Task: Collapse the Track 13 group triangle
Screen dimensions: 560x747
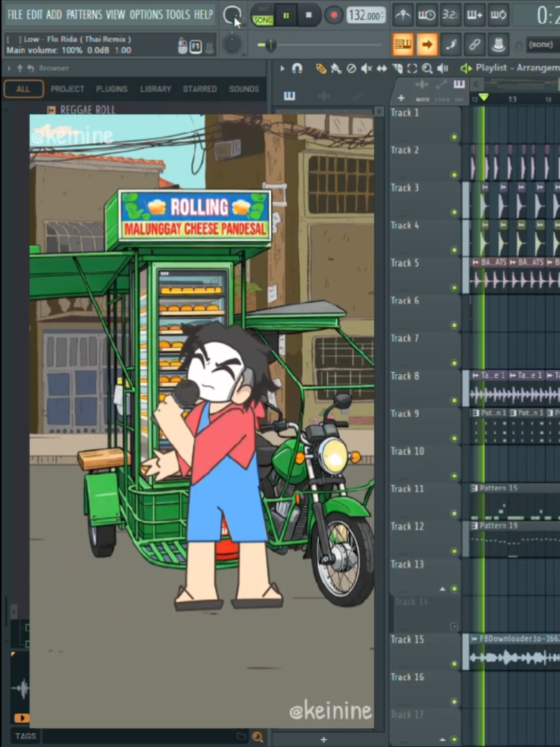Action: coord(443,589)
